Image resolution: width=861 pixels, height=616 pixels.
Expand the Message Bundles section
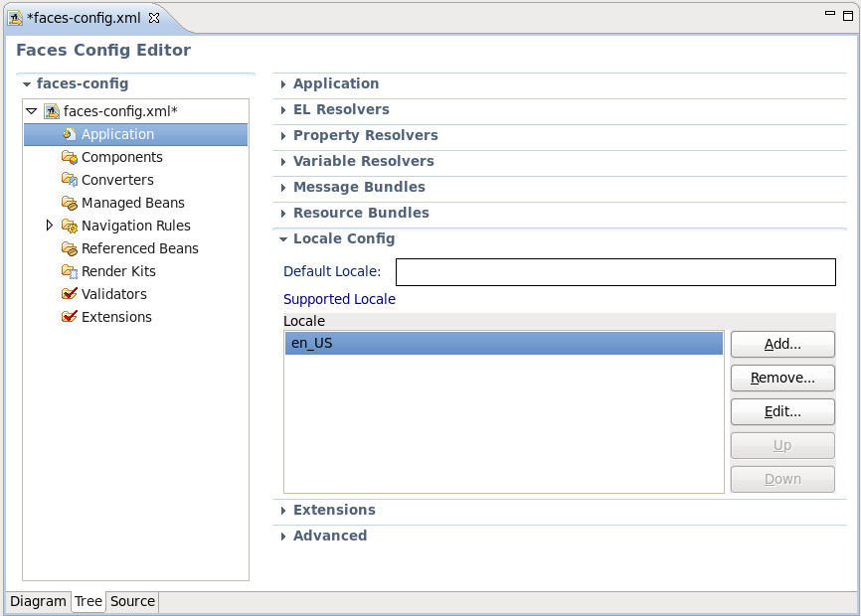coord(283,188)
